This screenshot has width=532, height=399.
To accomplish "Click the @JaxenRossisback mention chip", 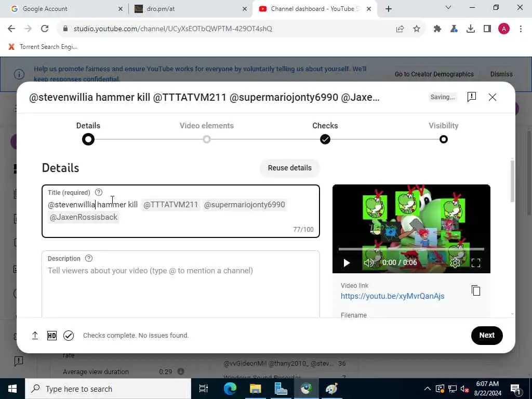I will (x=84, y=217).
